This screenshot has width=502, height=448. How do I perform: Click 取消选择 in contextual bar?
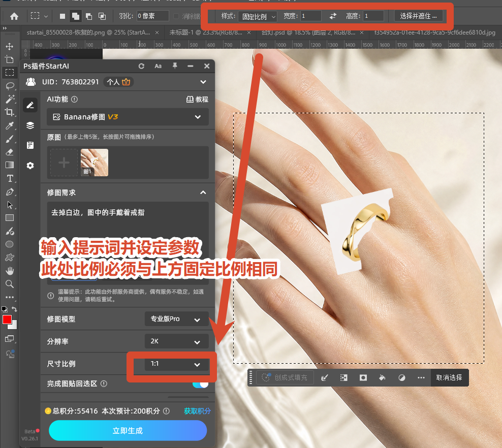[449, 377]
